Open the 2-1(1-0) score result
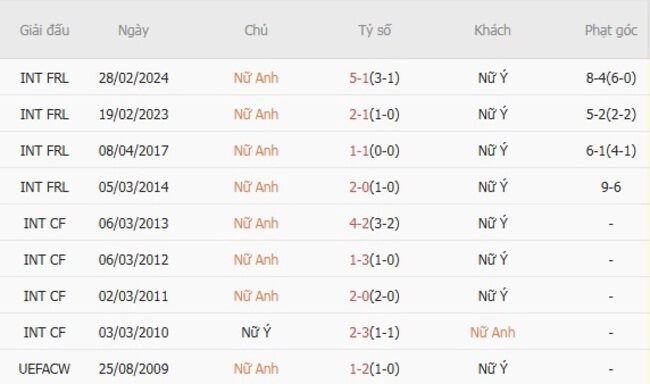This screenshot has height=384, width=650. (374, 114)
